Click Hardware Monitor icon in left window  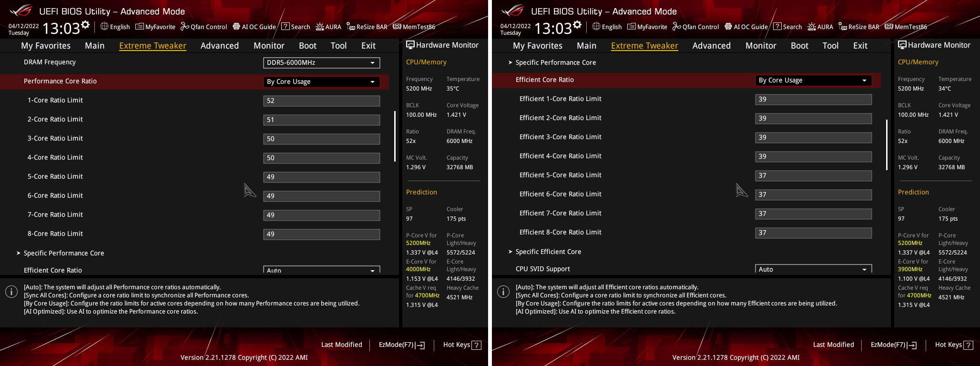[410, 45]
